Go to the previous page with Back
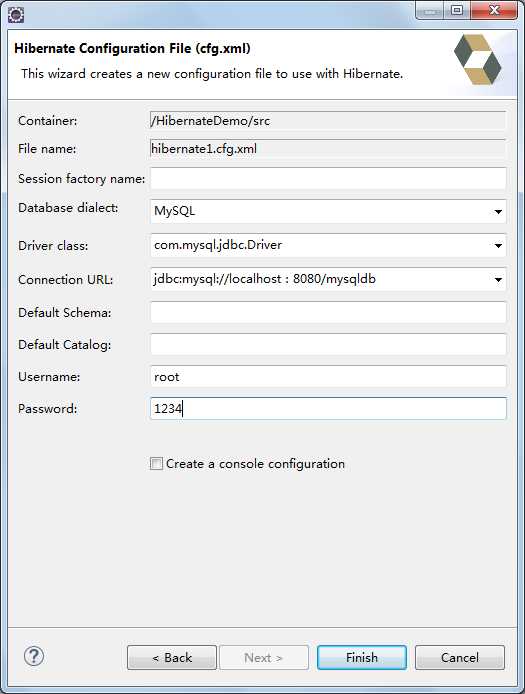Viewport: 525px width, 694px height. tap(172, 657)
